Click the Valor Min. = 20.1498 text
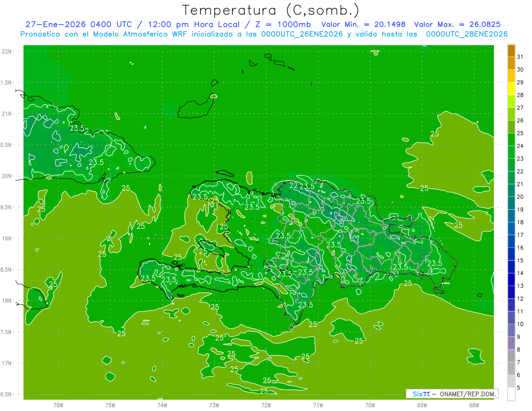This screenshot has width=532, height=411. click(x=363, y=24)
